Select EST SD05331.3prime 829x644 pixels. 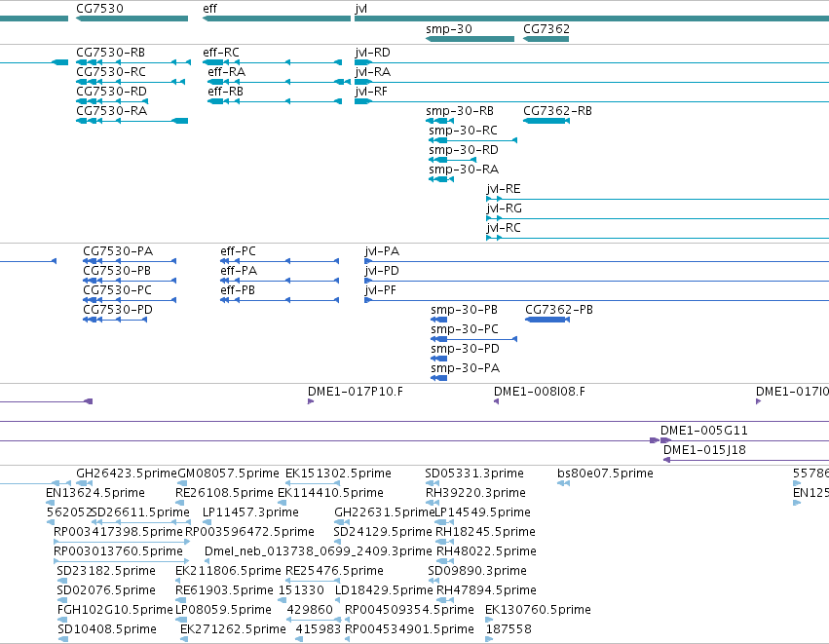click(x=432, y=483)
